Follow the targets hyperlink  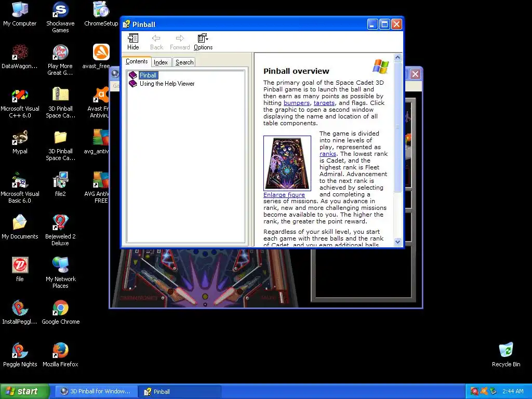click(x=324, y=103)
